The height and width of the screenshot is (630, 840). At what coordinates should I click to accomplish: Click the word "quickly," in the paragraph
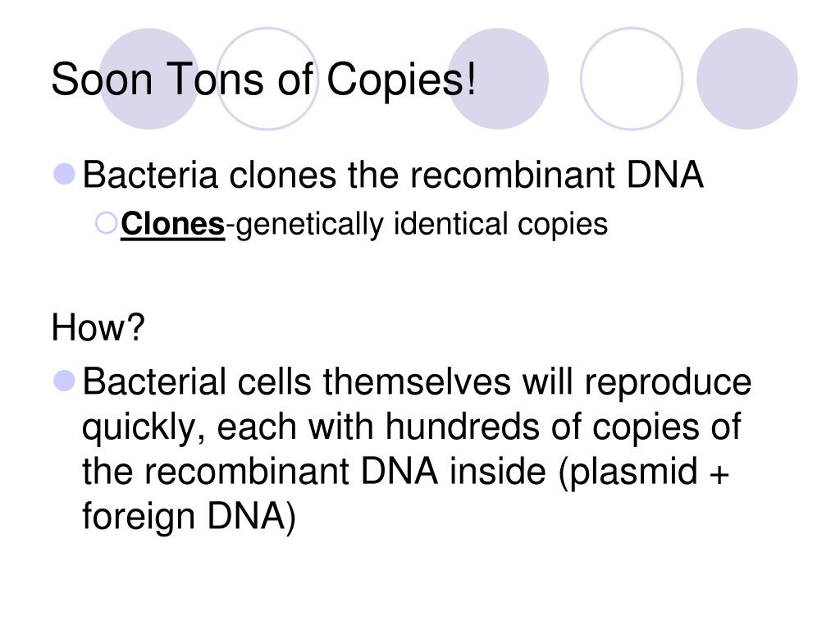144,428
